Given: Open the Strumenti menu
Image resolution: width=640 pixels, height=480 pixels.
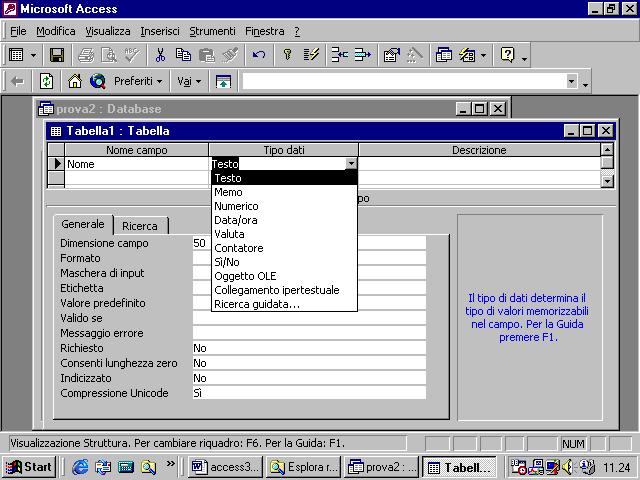Looking at the screenshot, I should (212, 31).
